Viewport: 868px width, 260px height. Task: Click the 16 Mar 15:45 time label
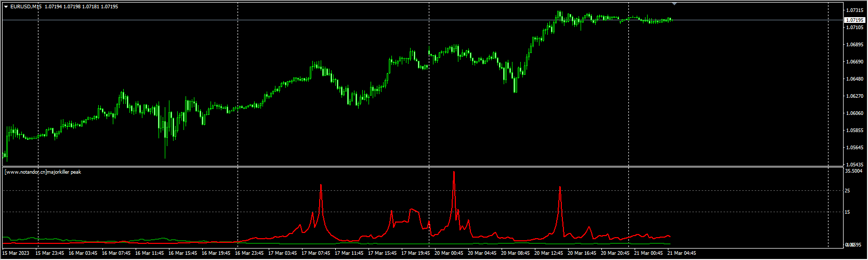click(x=183, y=253)
